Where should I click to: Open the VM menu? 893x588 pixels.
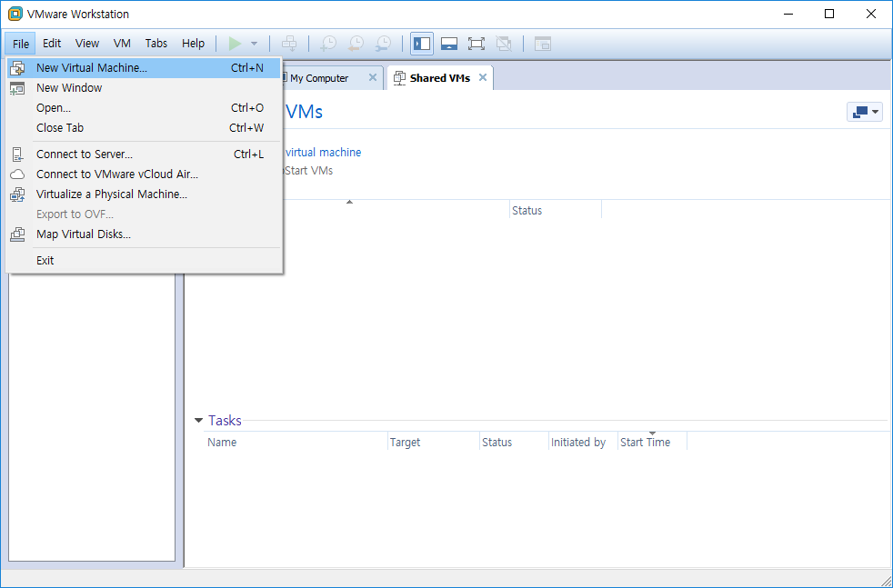click(122, 44)
